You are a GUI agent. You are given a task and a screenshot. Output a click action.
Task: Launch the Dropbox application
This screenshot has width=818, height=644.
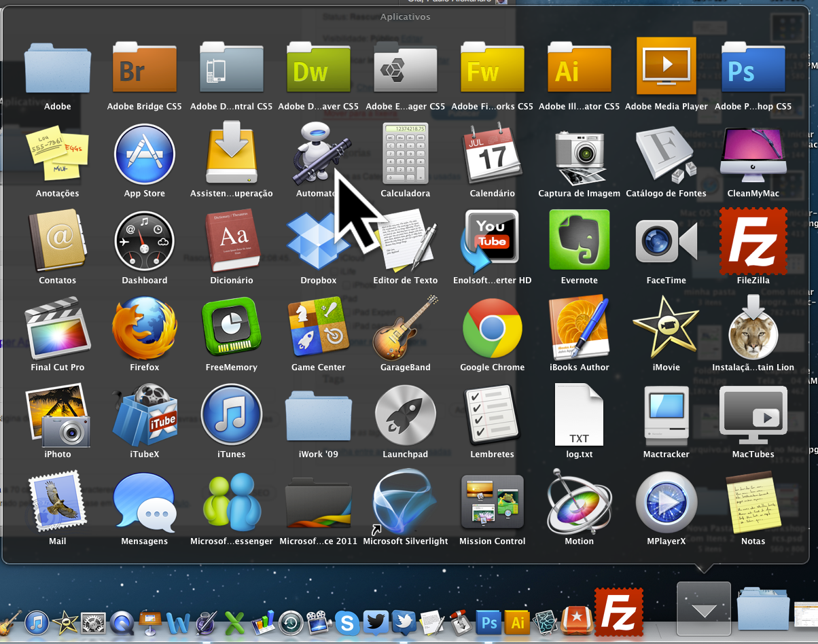[318, 241]
